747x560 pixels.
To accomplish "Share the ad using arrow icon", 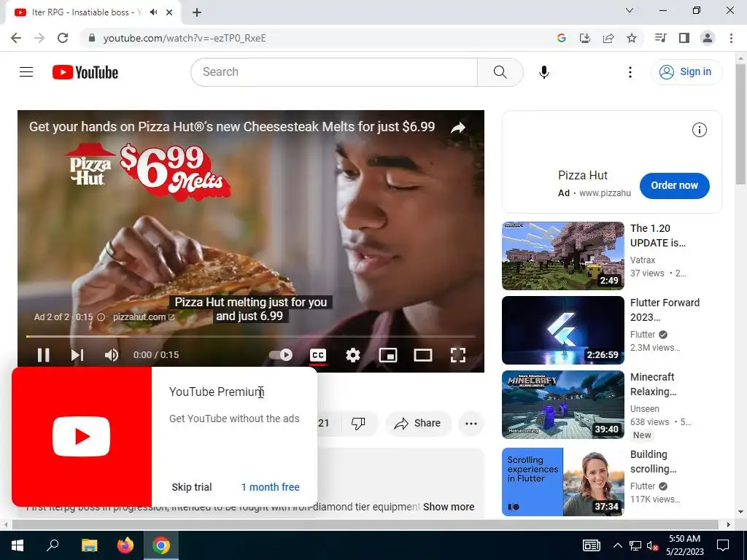I will [x=458, y=128].
